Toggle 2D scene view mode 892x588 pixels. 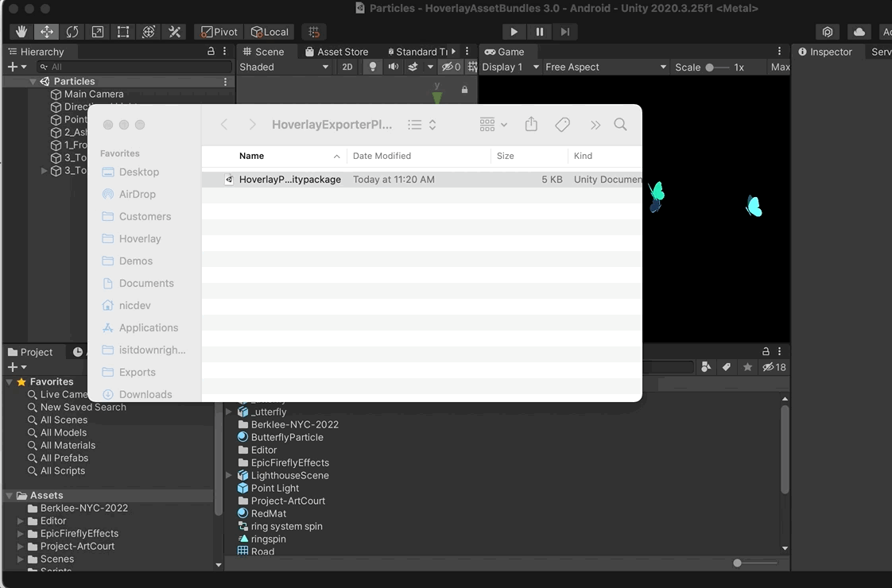tap(347, 68)
